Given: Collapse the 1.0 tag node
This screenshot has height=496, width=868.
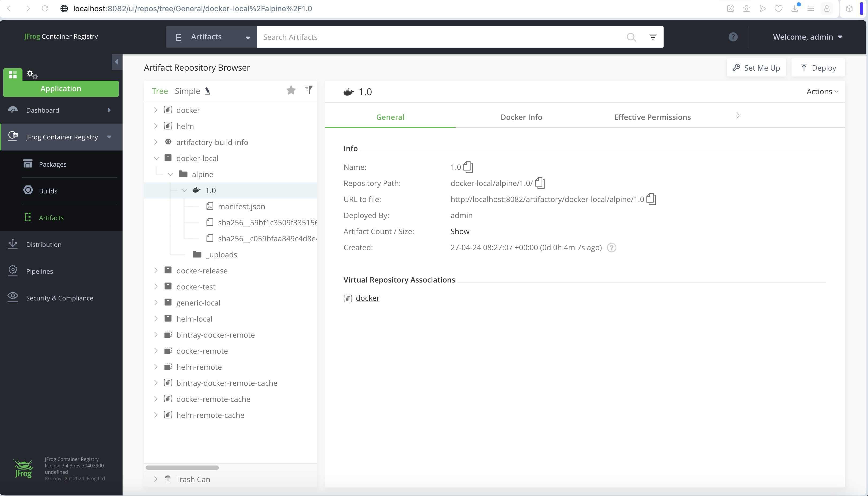Looking at the screenshot, I should (x=184, y=190).
